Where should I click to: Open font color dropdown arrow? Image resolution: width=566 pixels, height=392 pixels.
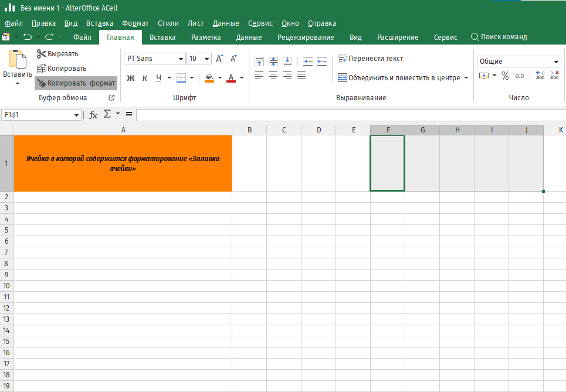pos(242,77)
